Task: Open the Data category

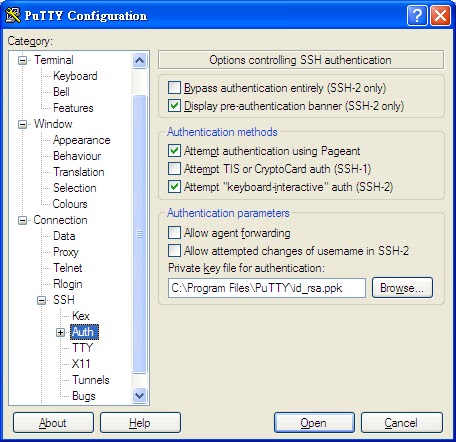Action: [64, 236]
